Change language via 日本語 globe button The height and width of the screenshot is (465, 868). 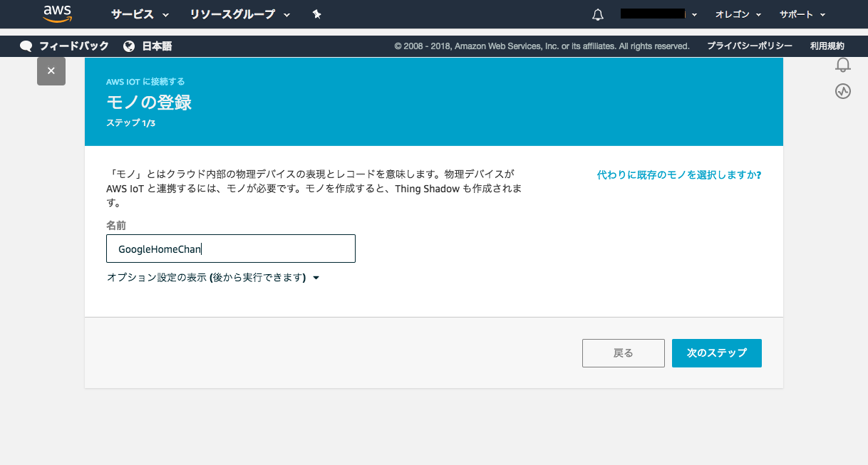pyautogui.click(x=148, y=46)
